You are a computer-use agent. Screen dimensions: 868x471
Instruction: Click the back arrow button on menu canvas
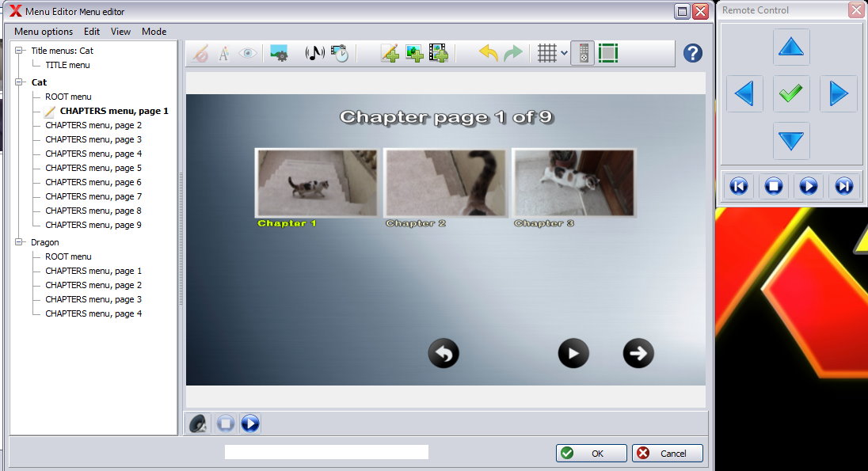444,353
